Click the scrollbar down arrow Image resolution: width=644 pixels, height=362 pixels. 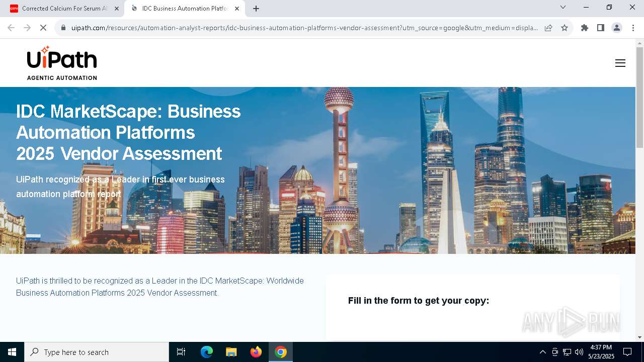pyautogui.click(x=639, y=337)
